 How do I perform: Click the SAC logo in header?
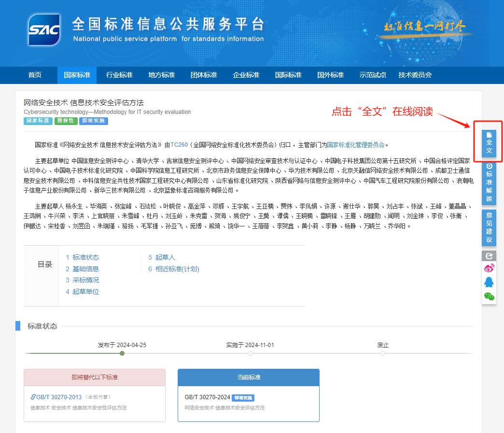[44, 30]
